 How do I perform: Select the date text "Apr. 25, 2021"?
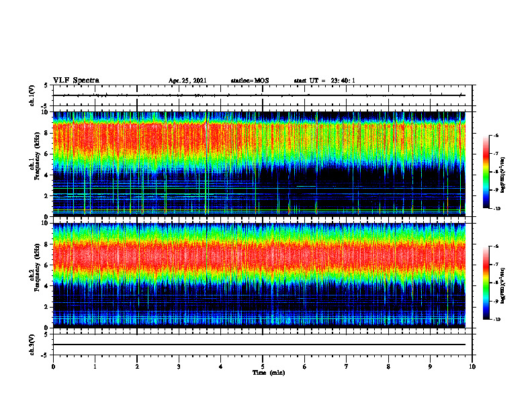187,81
